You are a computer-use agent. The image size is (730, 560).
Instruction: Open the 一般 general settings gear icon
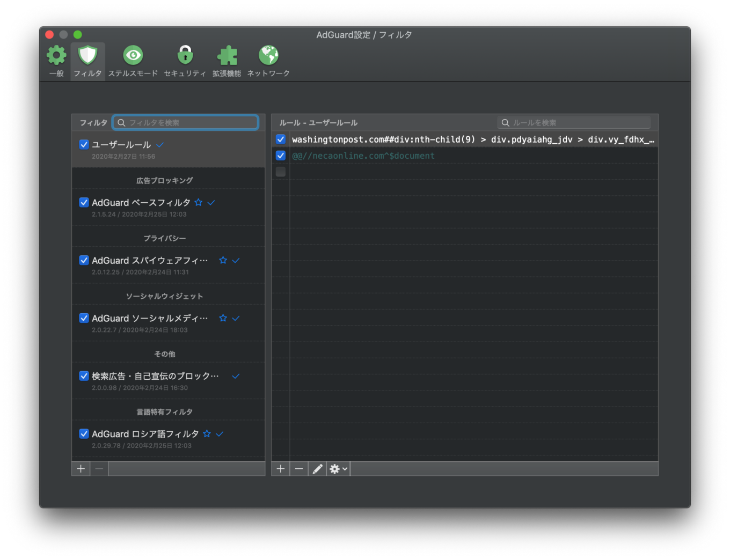coord(56,55)
